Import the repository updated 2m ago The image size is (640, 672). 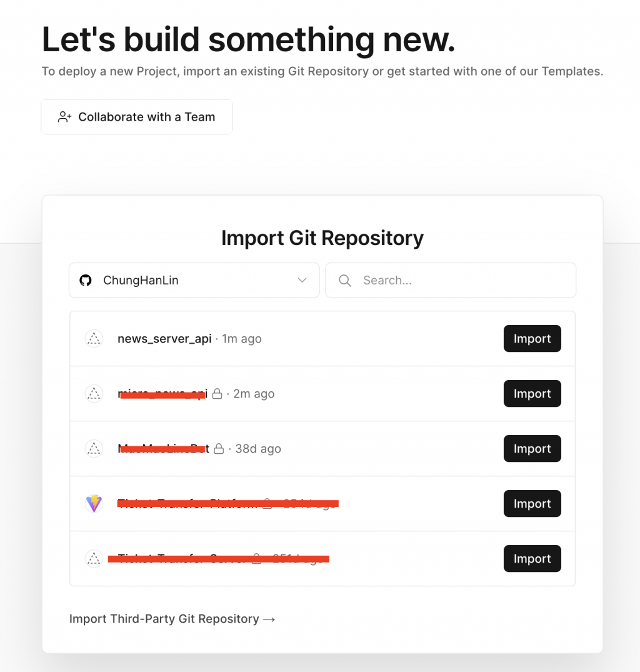(x=532, y=393)
